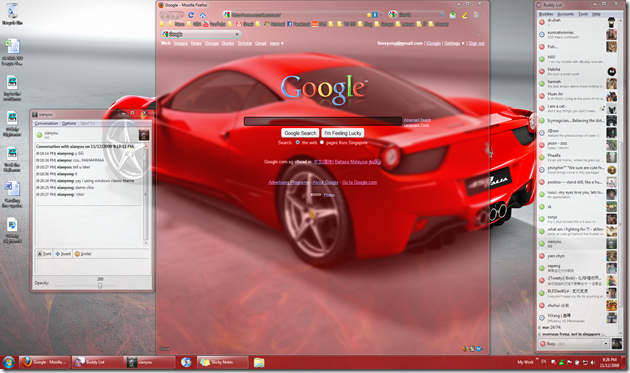
Task: Open the News link on Google
Action: tap(196, 43)
